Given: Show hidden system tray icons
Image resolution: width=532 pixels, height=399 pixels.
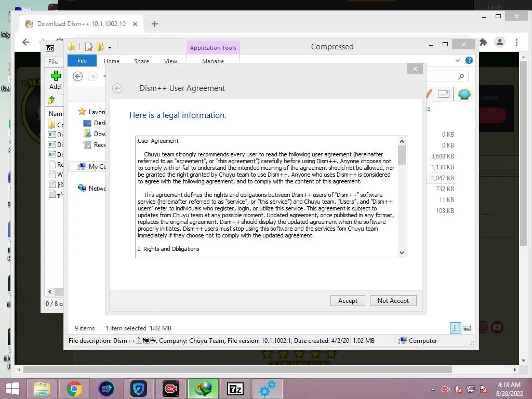Looking at the screenshot, I should 433,389.
